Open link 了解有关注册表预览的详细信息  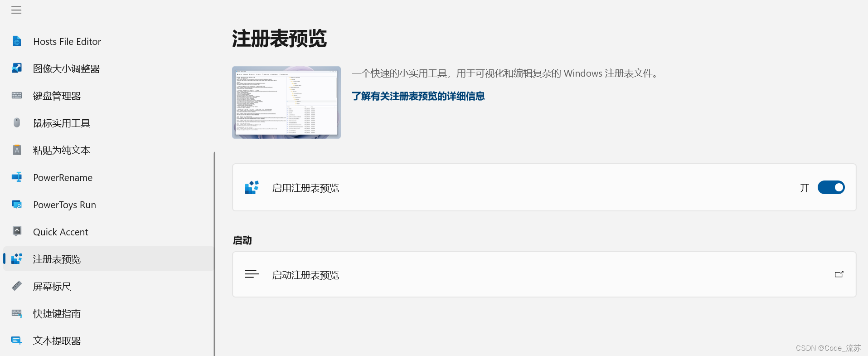click(418, 96)
